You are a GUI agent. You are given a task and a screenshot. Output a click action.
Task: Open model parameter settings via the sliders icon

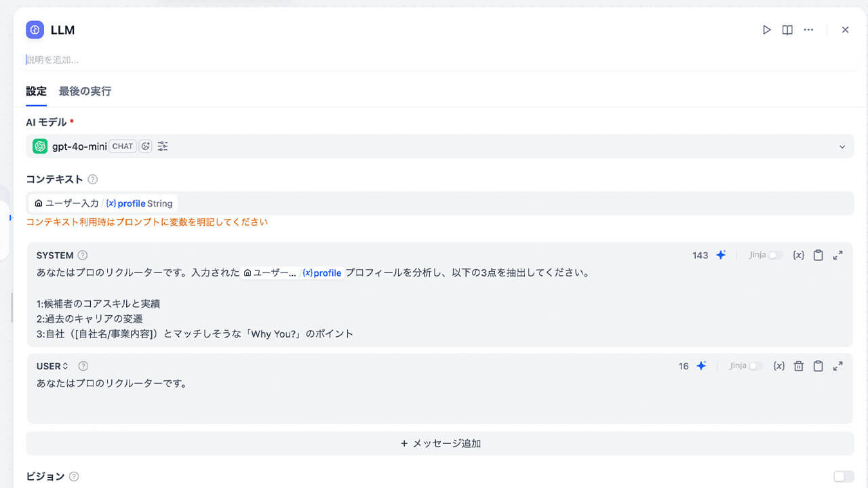163,146
